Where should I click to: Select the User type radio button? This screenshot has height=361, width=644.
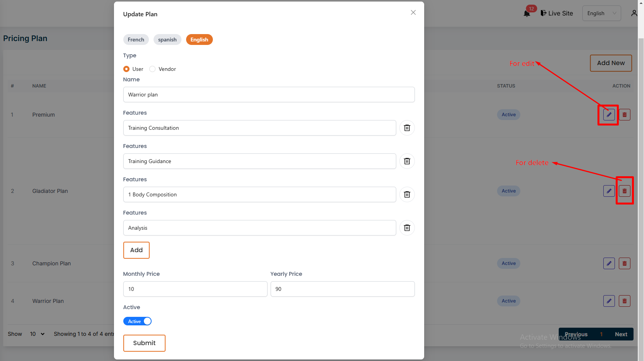[x=126, y=69]
